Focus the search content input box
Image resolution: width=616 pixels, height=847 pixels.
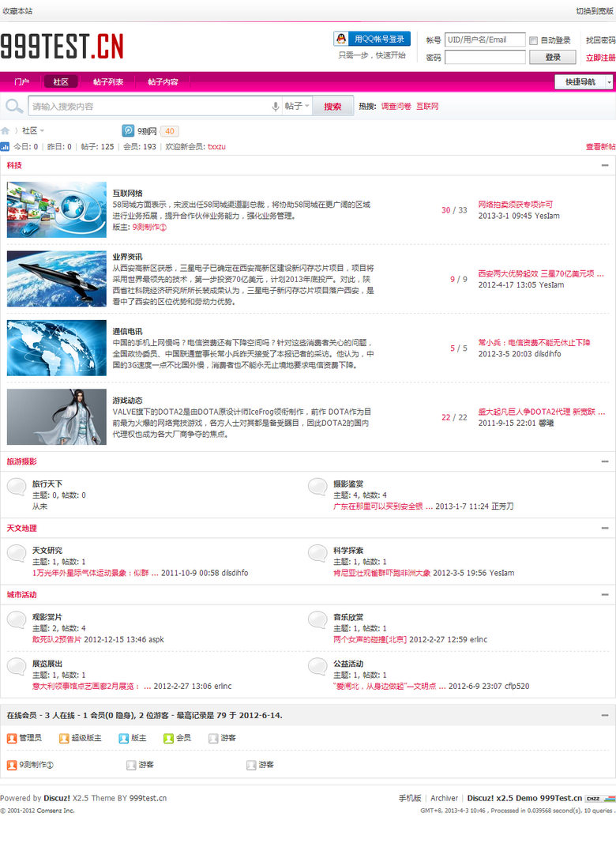click(x=149, y=107)
